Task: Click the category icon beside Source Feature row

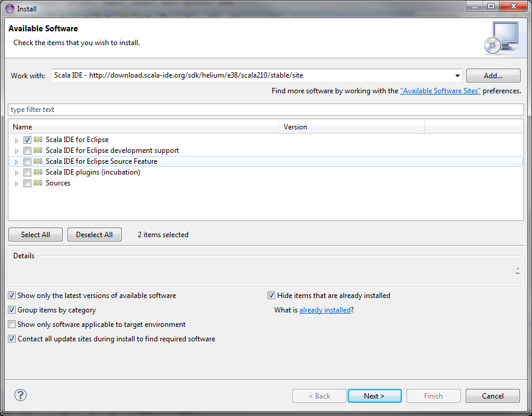Action: [x=38, y=161]
